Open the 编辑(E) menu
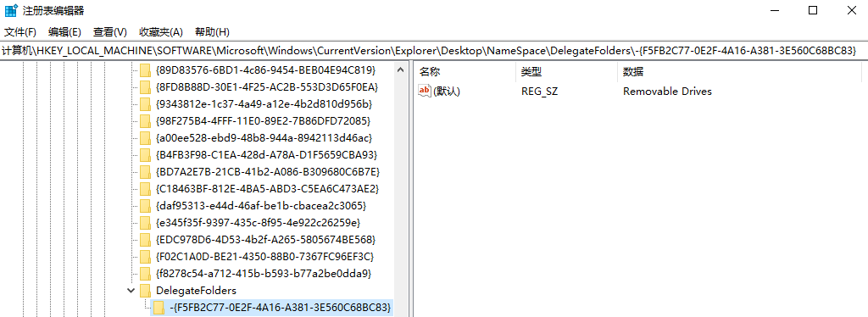Viewport: 868px width, 317px height. [64, 31]
